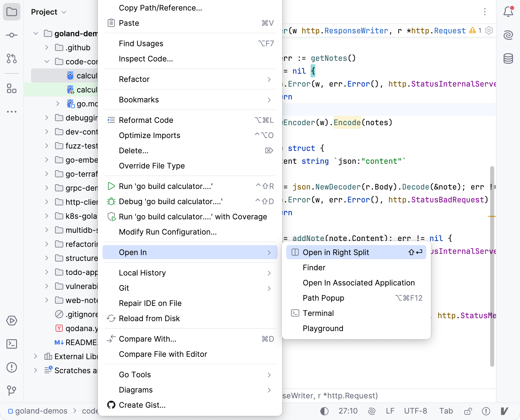Open the Structure tool window icon
Screen dimensions: 520x420
click(x=12, y=88)
